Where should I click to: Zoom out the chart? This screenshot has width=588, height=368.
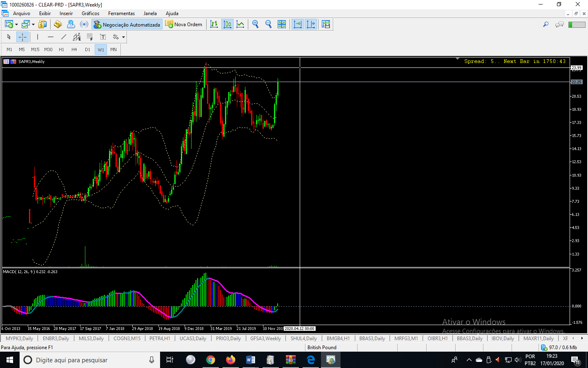(269, 25)
